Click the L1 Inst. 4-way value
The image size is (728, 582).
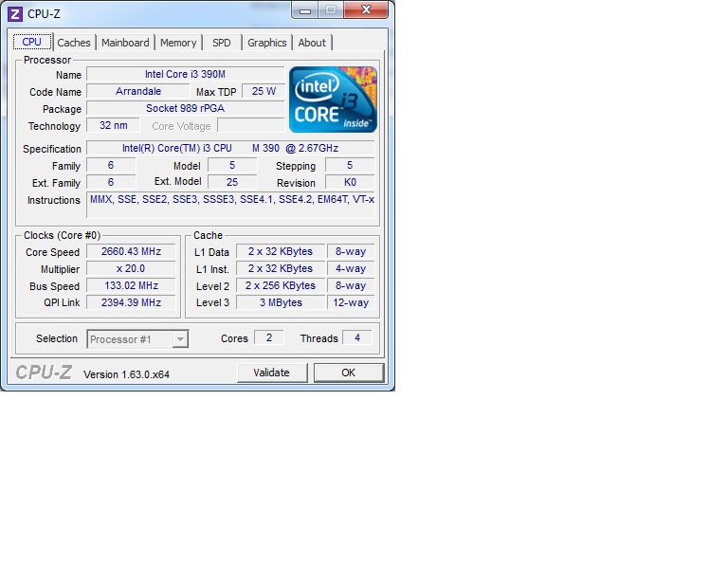click(x=351, y=268)
